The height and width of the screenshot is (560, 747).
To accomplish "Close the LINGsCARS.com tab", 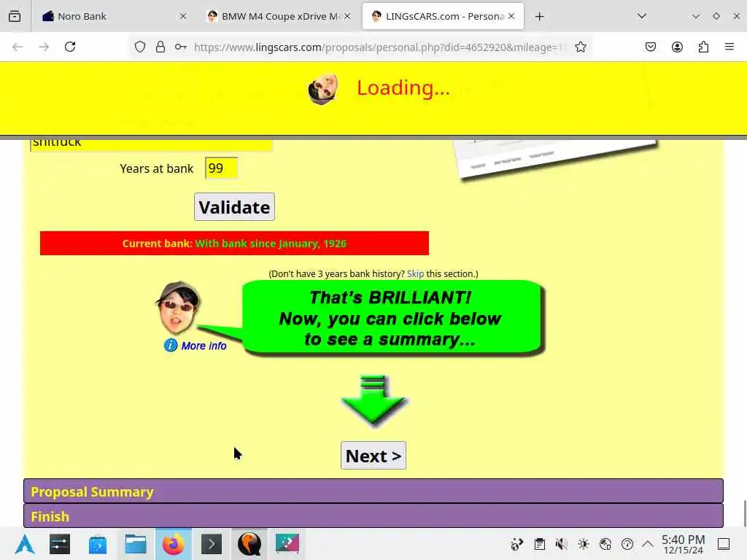I will [511, 16].
